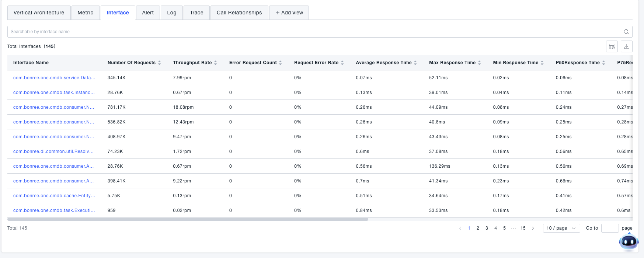Open the 10 / page dropdown
644x258 pixels.
(x=561, y=228)
